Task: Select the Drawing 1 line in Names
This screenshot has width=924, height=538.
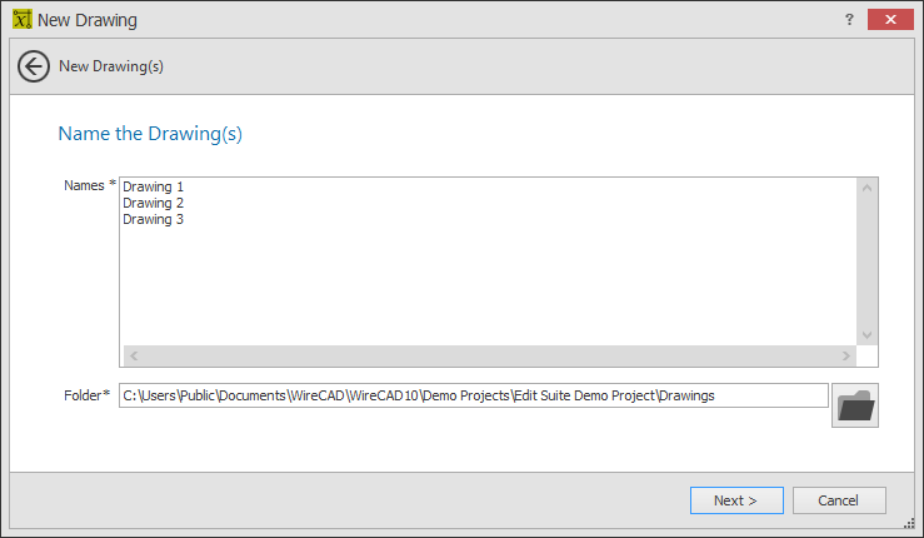Action: coord(153,187)
